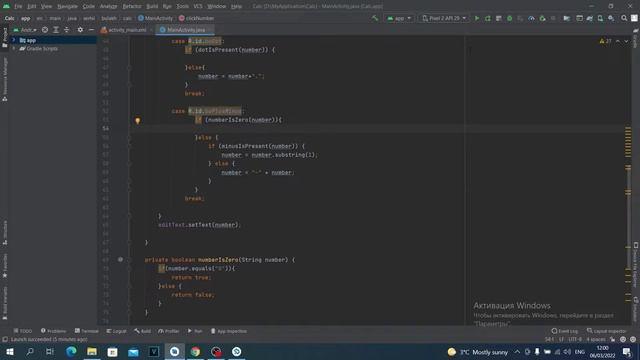Screen dimensions: 640x360
Task: Switch to the MainActivity.java tab
Action: click(186, 30)
